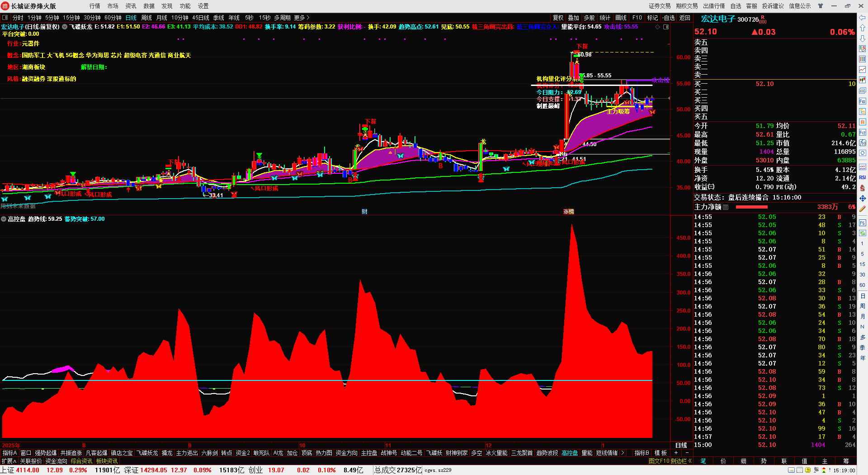Image resolution: width=868 pixels, height=475 pixels.
Task: Click the yellow coin status bar icon
Action: (808, 470)
